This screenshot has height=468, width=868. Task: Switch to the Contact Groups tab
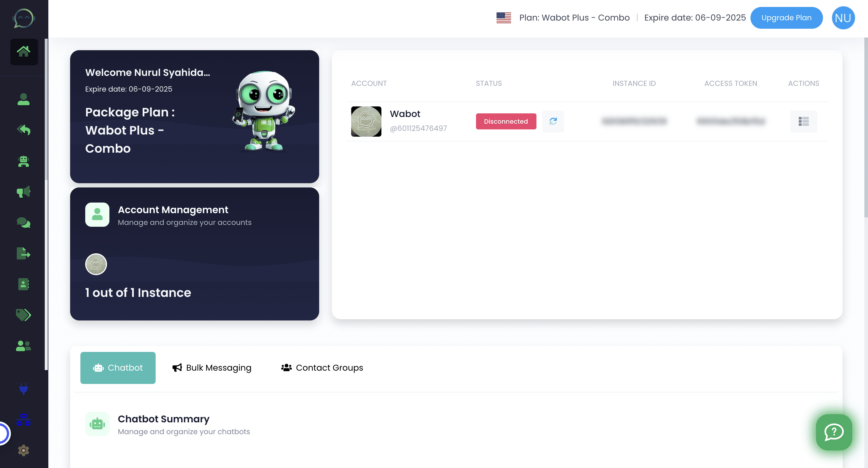(322, 368)
